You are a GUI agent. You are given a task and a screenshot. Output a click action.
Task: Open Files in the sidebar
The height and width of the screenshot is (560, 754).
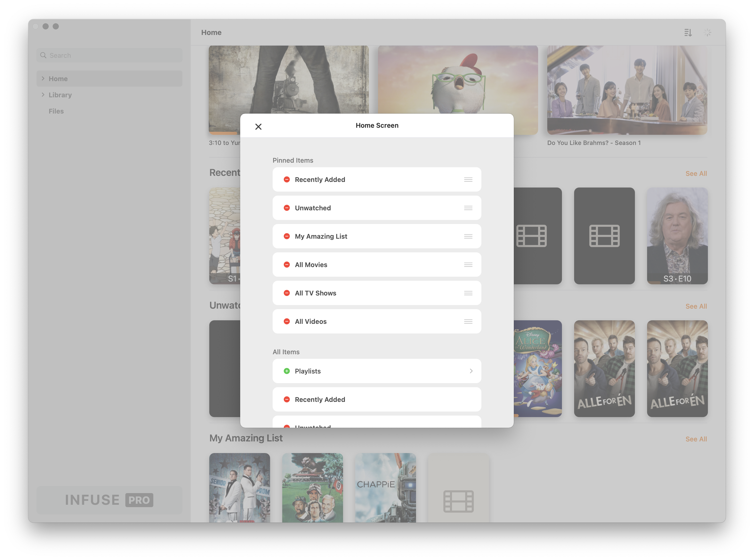56,111
